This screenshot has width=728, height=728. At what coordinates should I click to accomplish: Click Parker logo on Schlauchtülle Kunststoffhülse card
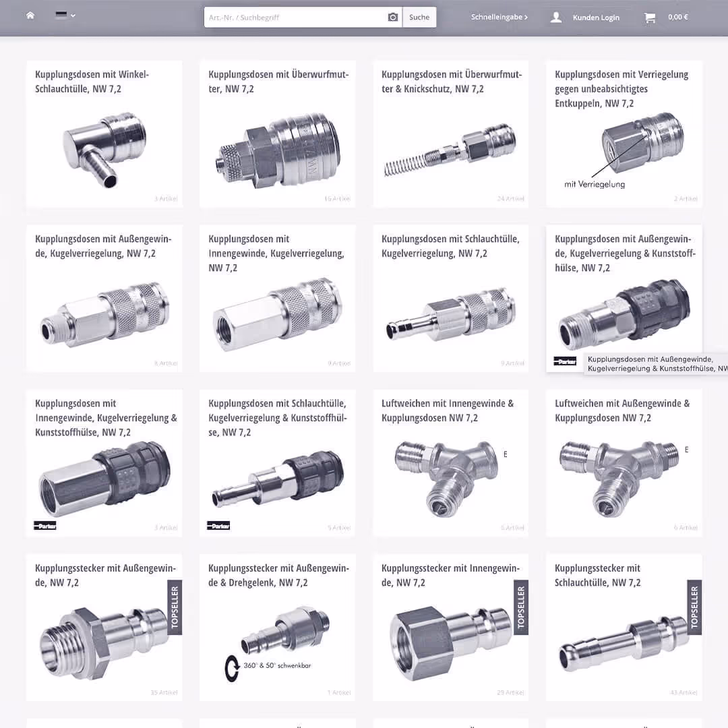pos(218,526)
